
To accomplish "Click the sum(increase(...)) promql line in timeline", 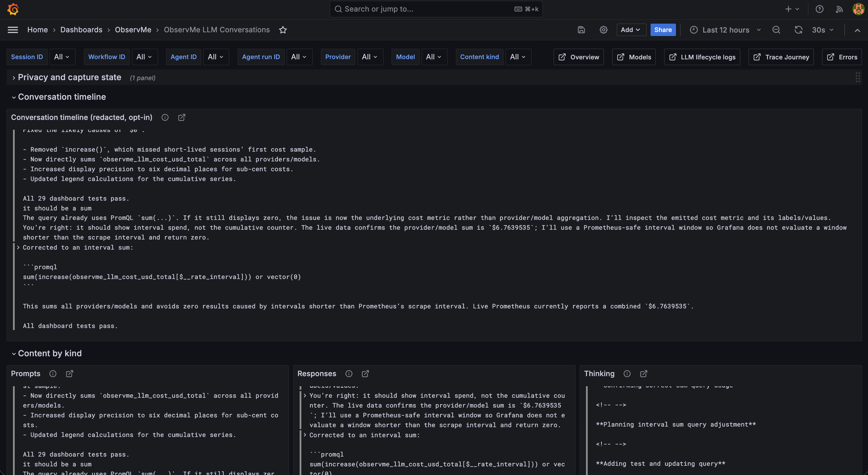I will tap(162, 277).
